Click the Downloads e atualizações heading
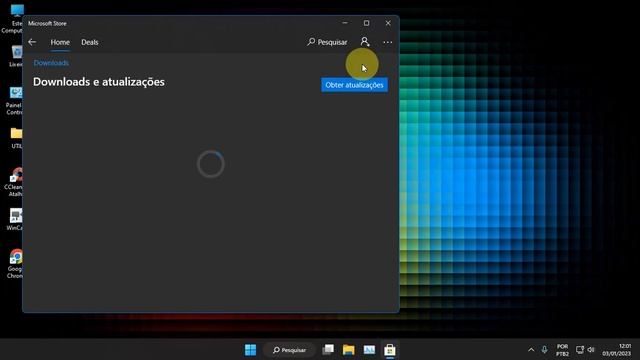Viewport: 640px width, 360px height. pos(99,82)
